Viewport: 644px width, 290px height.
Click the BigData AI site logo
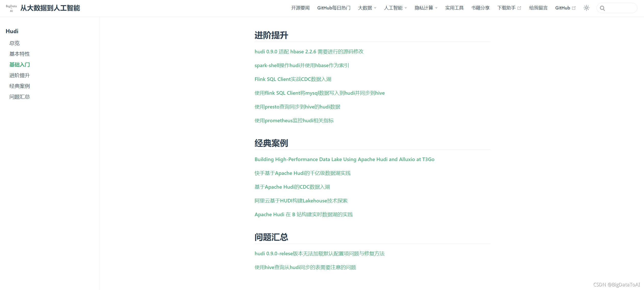[x=11, y=8]
